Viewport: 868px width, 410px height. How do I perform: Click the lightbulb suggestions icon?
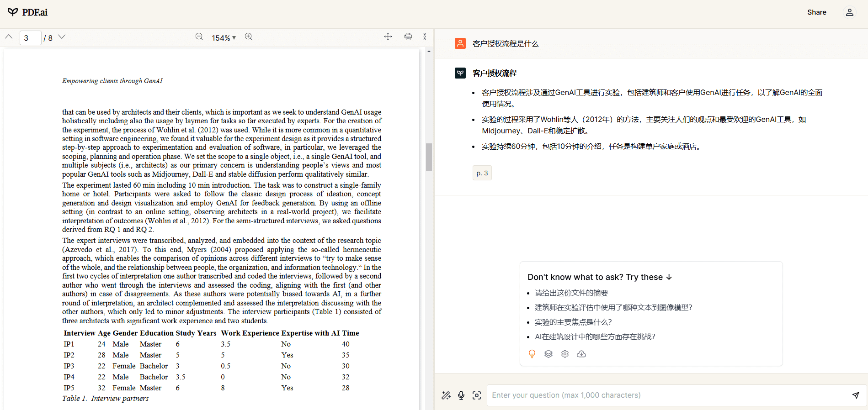(x=532, y=354)
